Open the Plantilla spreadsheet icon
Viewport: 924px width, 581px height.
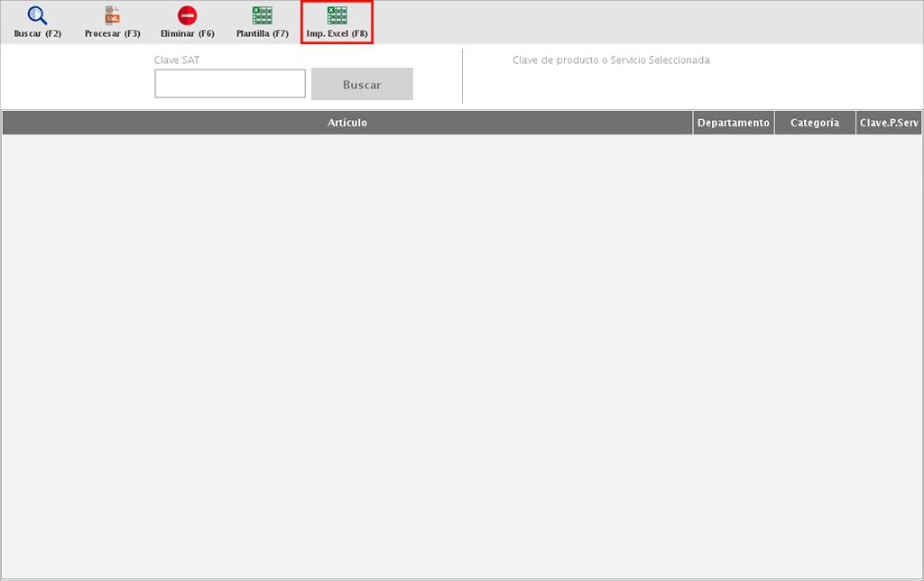tap(262, 15)
